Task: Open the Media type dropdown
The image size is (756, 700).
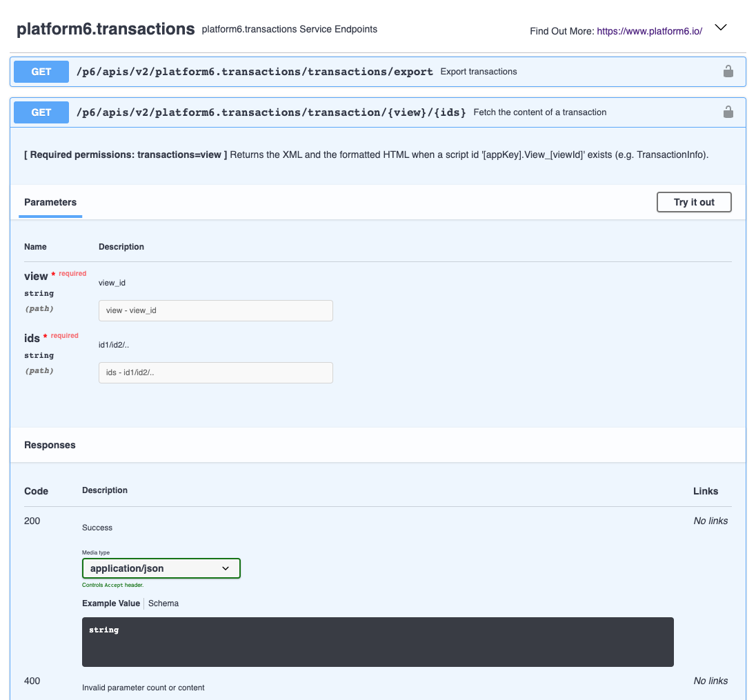Action: tap(161, 568)
